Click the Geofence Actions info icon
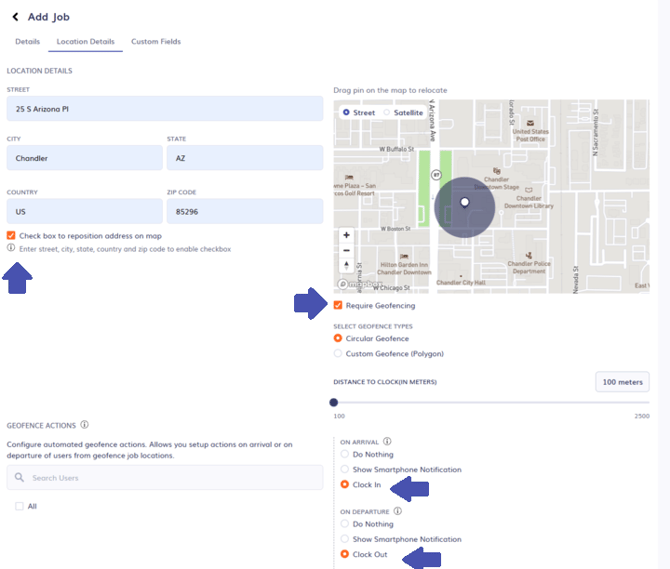 [85, 425]
